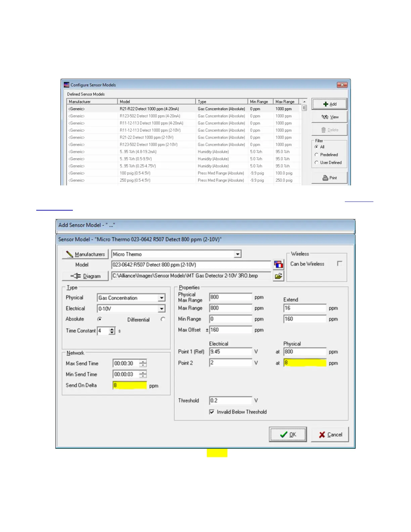Click the Print button
Screen dimensions: 411x532
coord(329,178)
